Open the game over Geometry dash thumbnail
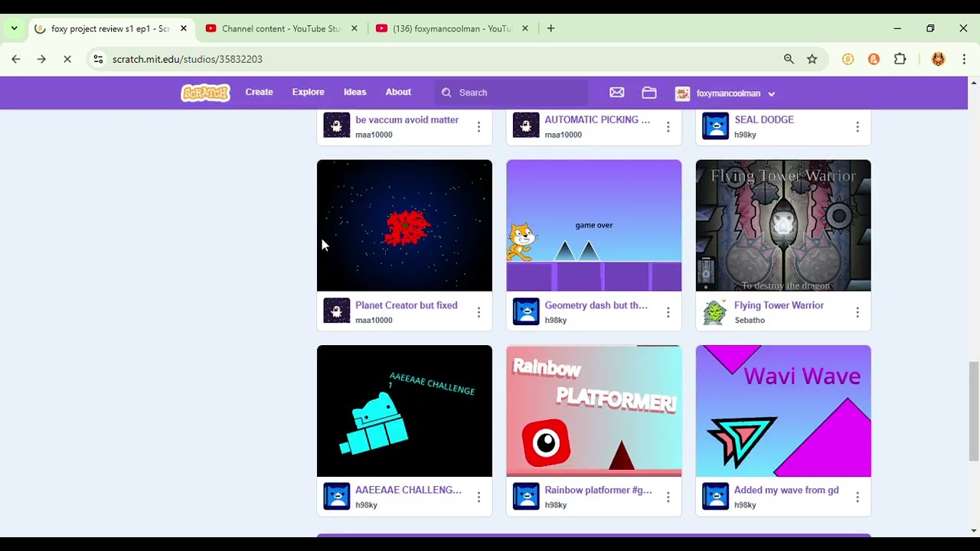Screen dimensions: 980x551 [x=593, y=226]
